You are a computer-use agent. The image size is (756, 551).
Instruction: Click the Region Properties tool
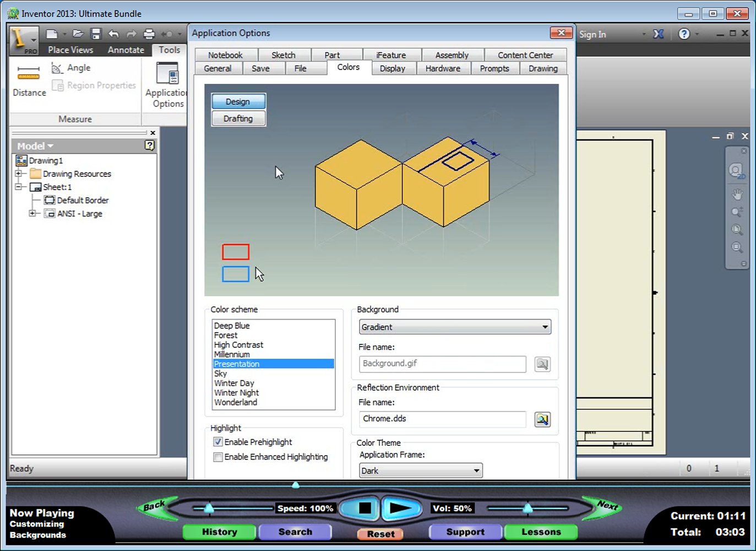(94, 85)
